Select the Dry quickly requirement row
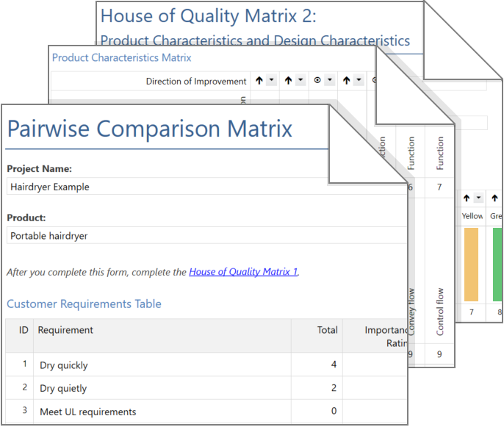The height and width of the screenshot is (427, 504). 63,365
